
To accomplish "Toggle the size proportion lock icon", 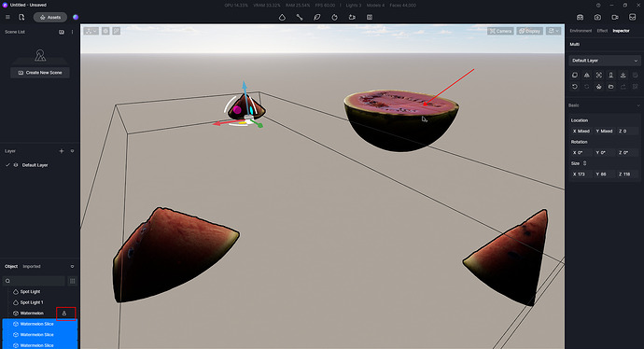I will [585, 163].
